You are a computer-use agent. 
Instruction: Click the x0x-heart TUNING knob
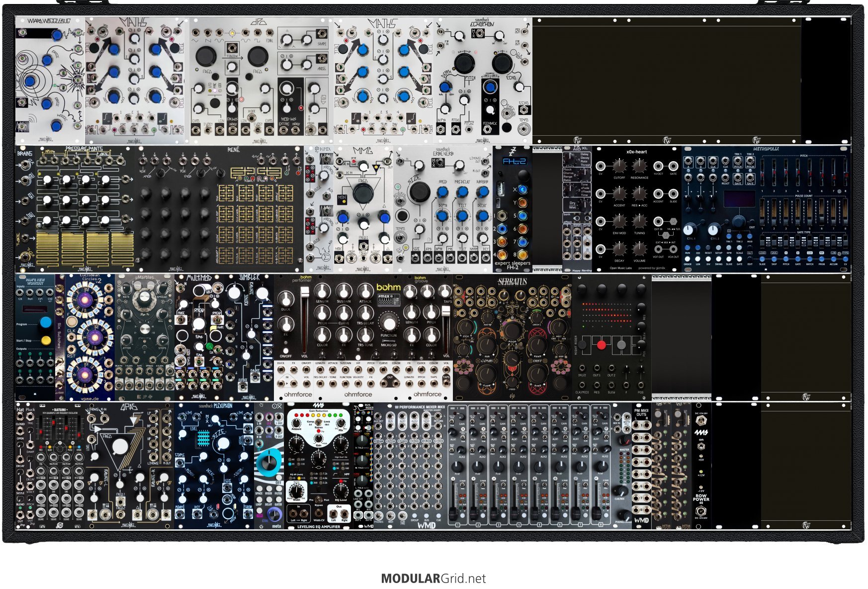coord(639,221)
